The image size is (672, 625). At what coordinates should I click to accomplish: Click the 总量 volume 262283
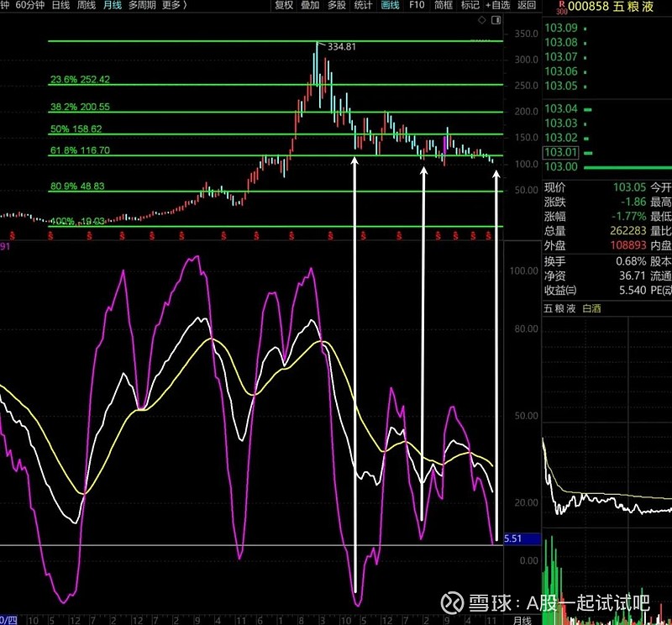[628, 231]
